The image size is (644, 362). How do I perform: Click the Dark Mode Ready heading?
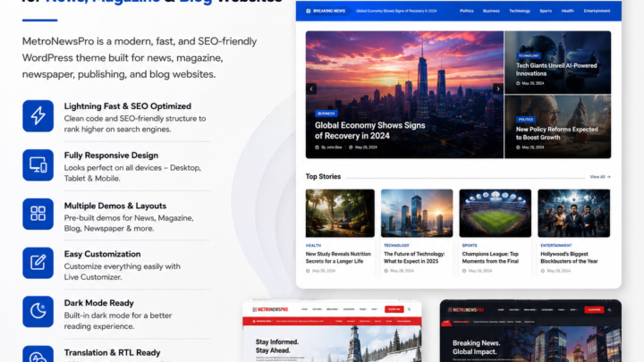[x=99, y=303]
